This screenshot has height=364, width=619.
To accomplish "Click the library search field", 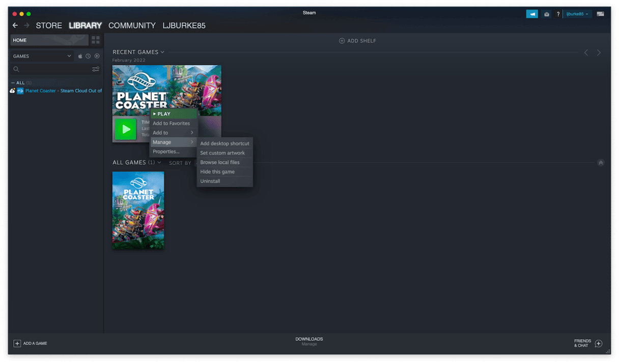I will (x=48, y=69).
